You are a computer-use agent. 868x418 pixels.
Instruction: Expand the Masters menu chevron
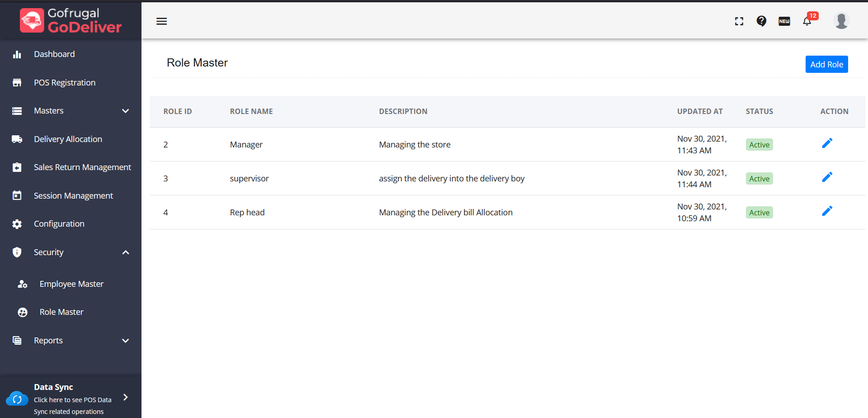(x=126, y=111)
